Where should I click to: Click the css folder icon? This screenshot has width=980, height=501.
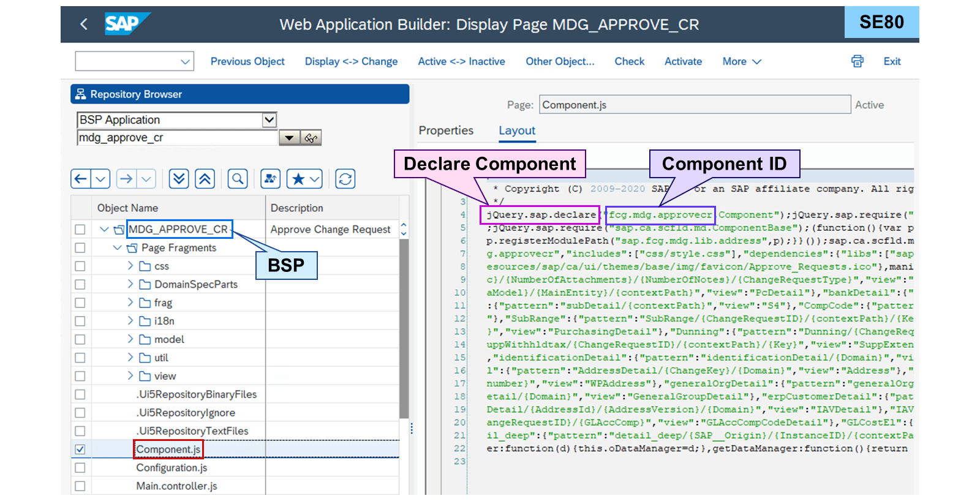click(145, 266)
